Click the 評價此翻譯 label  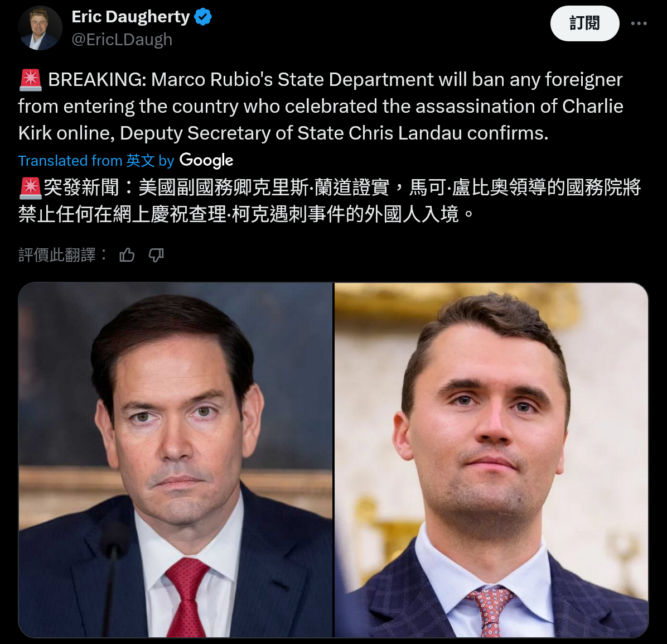click(x=57, y=256)
